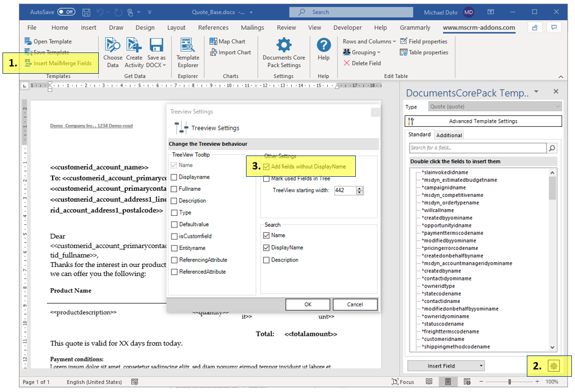Click Map Chart in ribbon

coord(227,41)
